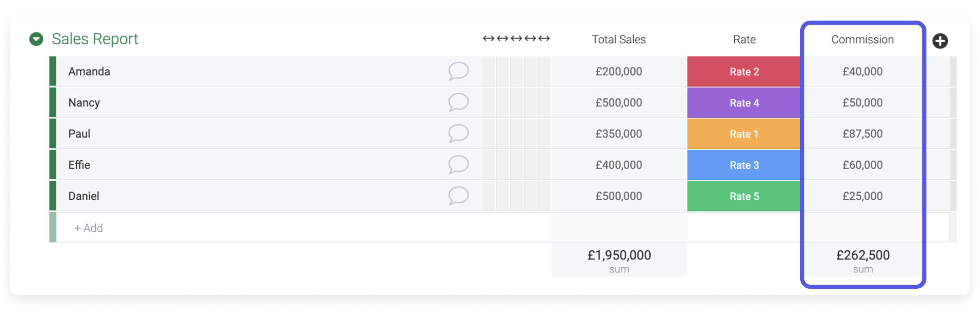Image resolution: width=980 pixels, height=312 pixels.
Task: Select Daniel's green Rate 5 label
Action: coord(744,196)
